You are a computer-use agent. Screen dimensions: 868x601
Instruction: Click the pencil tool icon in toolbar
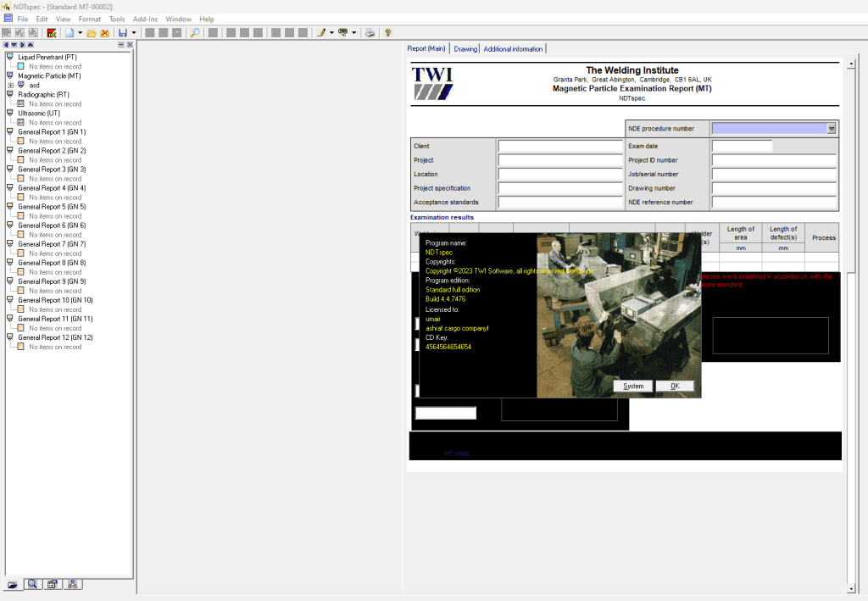320,32
